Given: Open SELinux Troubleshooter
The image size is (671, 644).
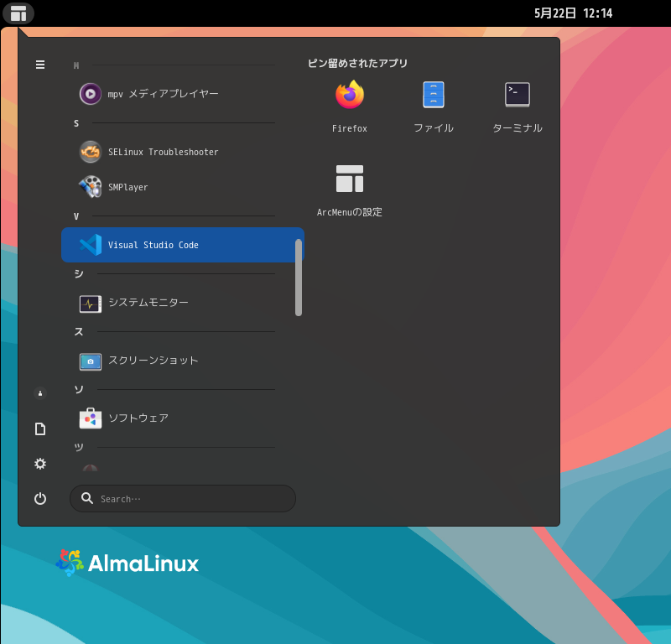Looking at the screenshot, I should (x=183, y=152).
